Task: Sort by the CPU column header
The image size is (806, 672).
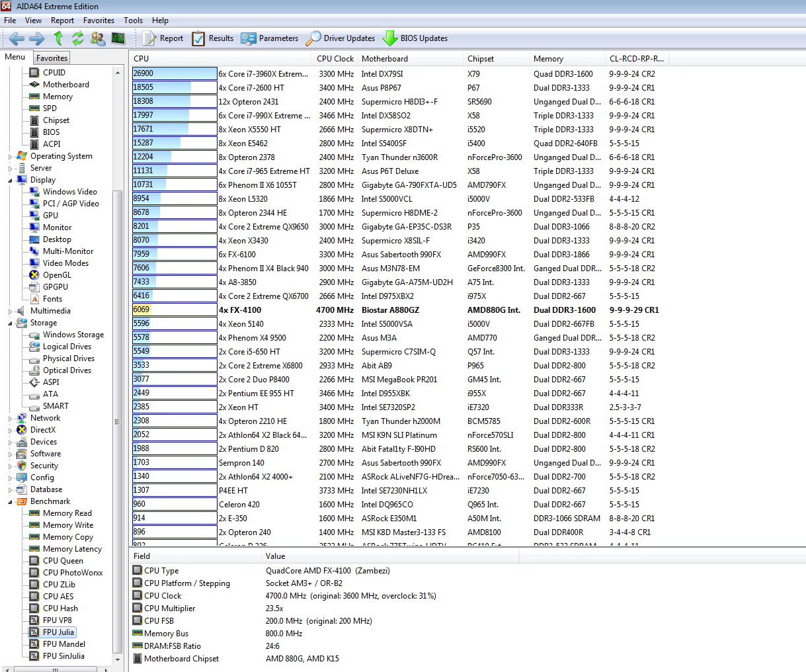Action: pyautogui.click(x=222, y=58)
